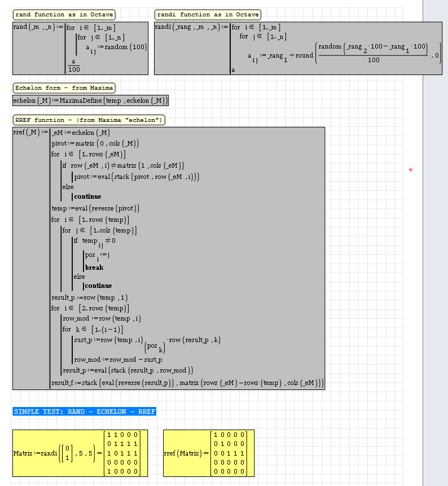Click the a/100 fraction in rand function
Viewport: 448px width, 486px height.
(x=74, y=65)
